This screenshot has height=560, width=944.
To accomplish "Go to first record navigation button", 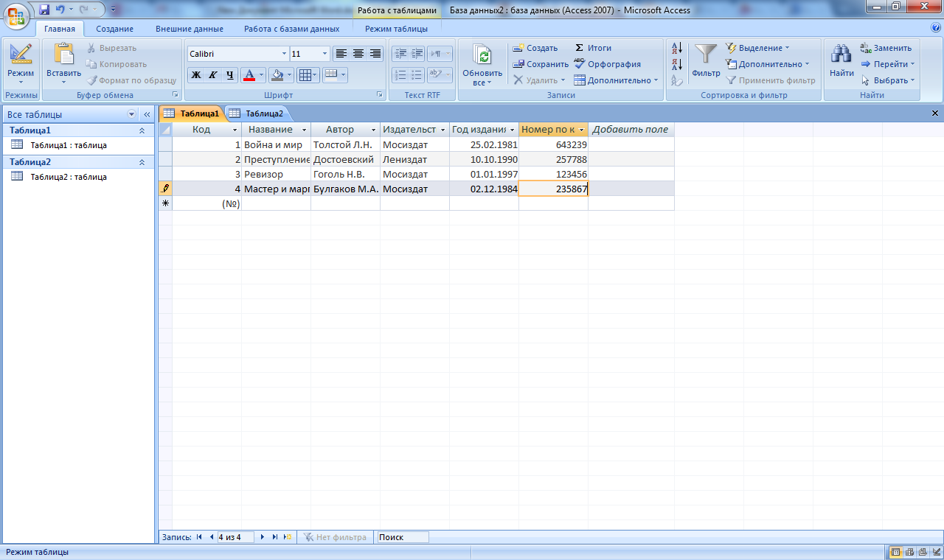I will pyautogui.click(x=199, y=537).
